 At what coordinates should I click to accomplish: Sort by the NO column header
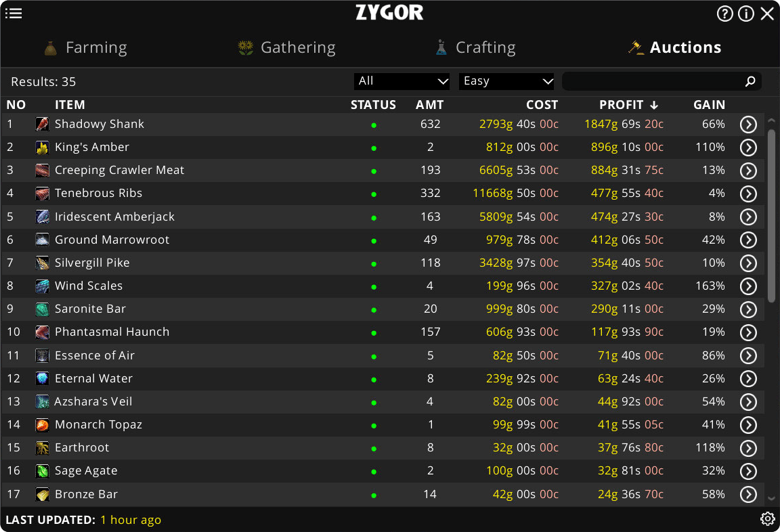tap(16, 105)
